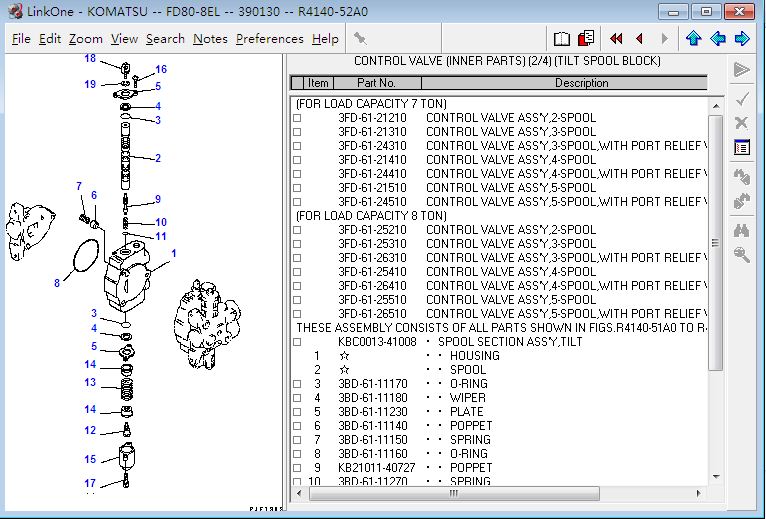Select checkbox beside item 3 O-RING
Viewport: 766px width, 519px height.
point(297,384)
